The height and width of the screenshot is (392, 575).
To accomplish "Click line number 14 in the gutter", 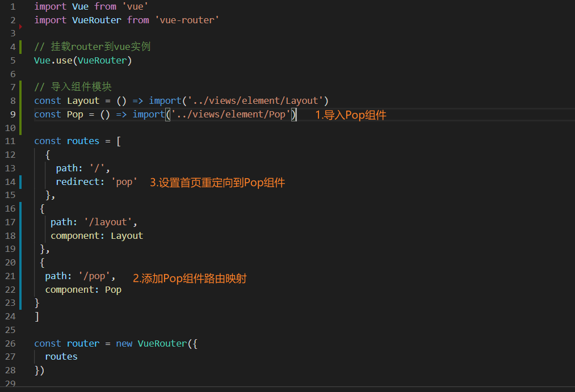I will [10, 182].
